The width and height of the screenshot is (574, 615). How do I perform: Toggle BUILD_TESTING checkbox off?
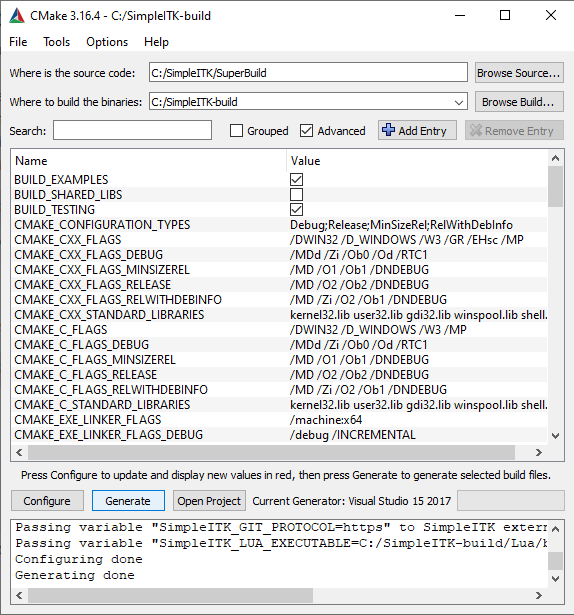pyautogui.click(x=297, y=209)
